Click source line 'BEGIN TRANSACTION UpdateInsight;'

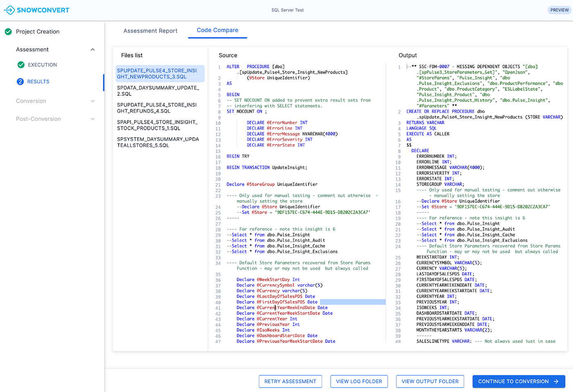pos(267,167)
